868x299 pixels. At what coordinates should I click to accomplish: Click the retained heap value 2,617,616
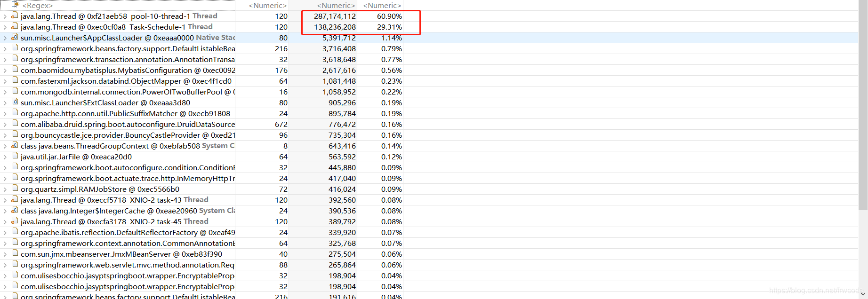[339, 71]
